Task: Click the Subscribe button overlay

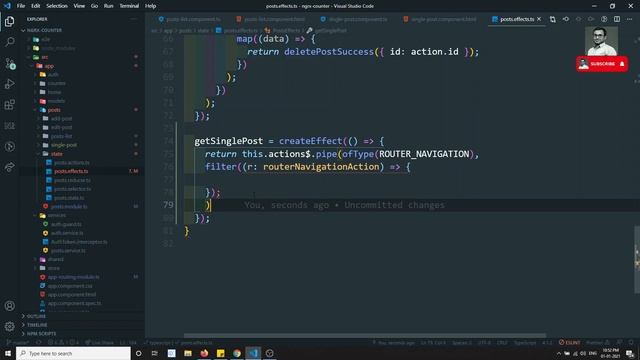Action: click(x=602, y=64)
